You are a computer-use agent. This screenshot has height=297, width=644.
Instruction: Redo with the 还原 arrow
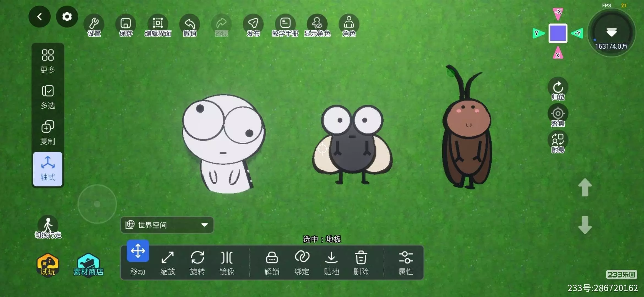click(222, 26)
